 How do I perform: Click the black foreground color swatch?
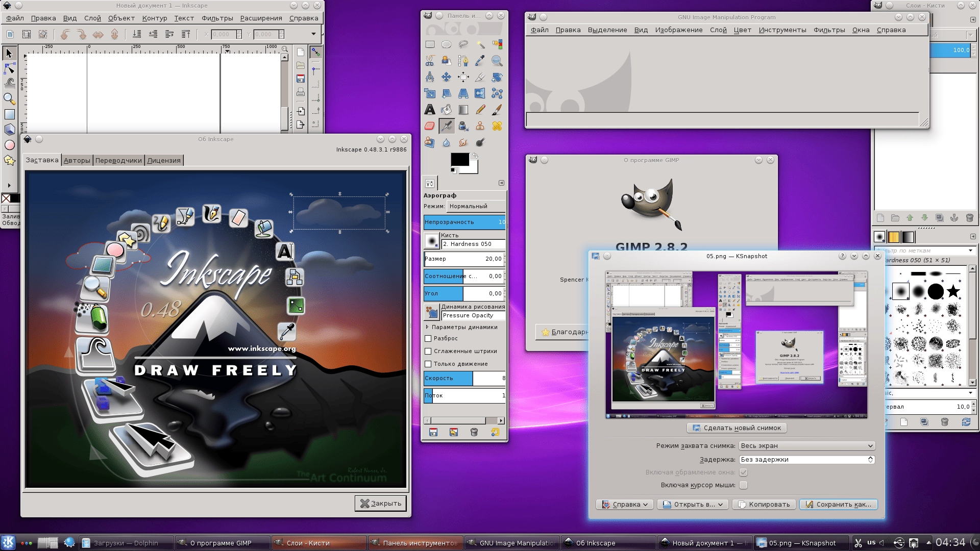(459, 160)
